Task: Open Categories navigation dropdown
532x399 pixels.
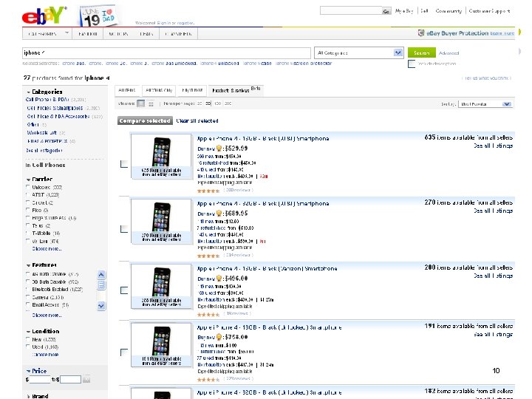Action: [x=47, y=33]
